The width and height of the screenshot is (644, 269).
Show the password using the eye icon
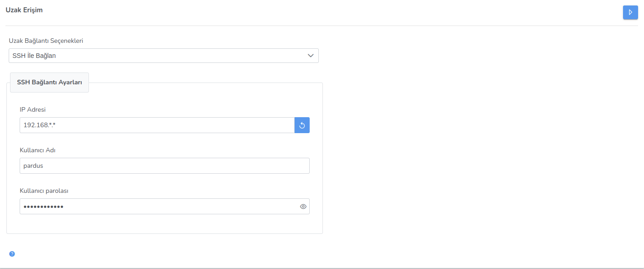pyautogui.click(x=303, y=207)
